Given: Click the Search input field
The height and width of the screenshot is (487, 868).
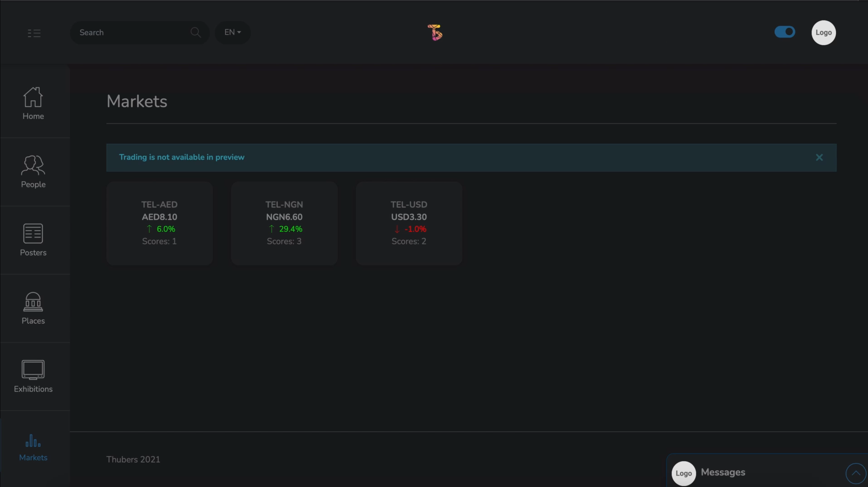Looking at the screenshot, I should point(132,33).
